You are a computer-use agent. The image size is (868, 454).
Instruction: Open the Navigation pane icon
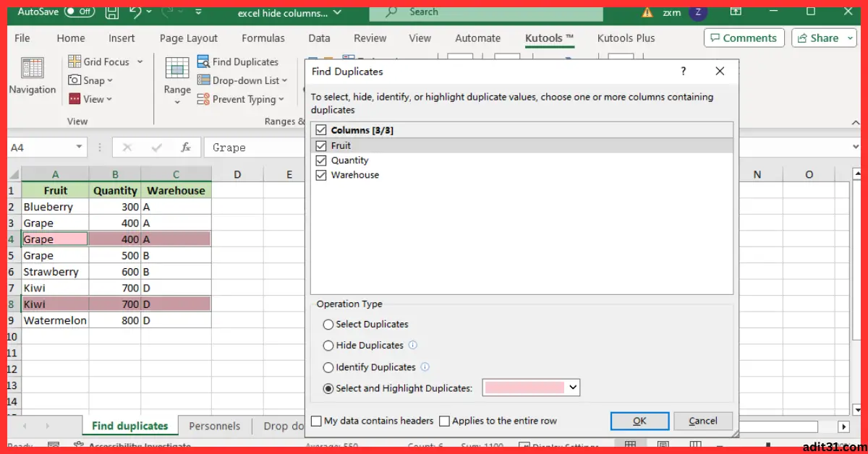tap(33, 68)
